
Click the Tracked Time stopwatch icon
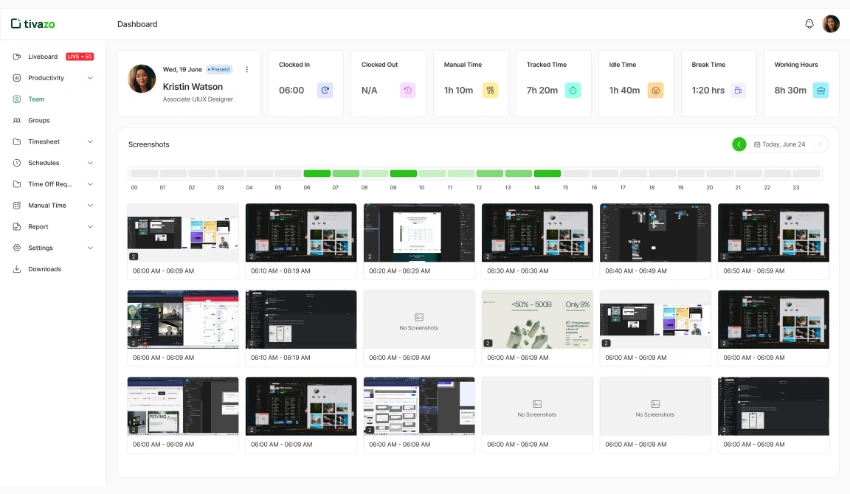point(573,90)
